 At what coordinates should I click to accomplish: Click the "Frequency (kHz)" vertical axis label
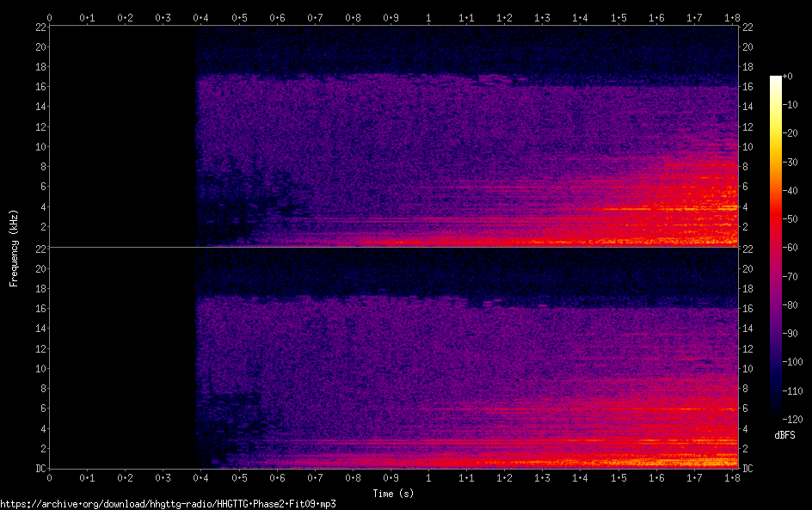(14, 247)
